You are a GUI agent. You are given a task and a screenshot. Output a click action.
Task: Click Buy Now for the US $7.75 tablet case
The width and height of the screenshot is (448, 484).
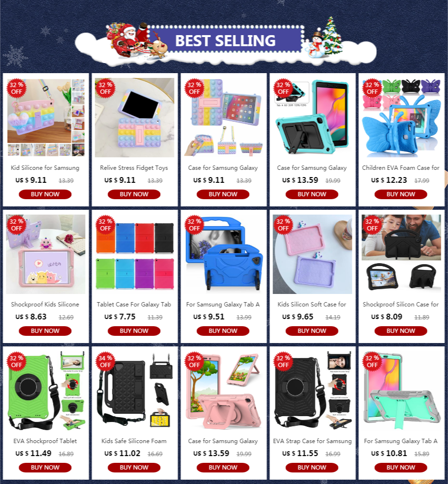pyautogui.click(x=134, y=331)
